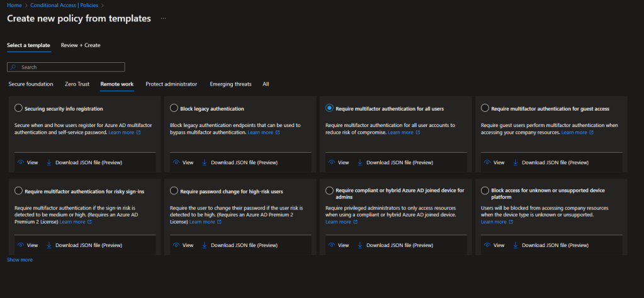
Task: Select Block legacy authentication radio button
Action: coord(175,109)
